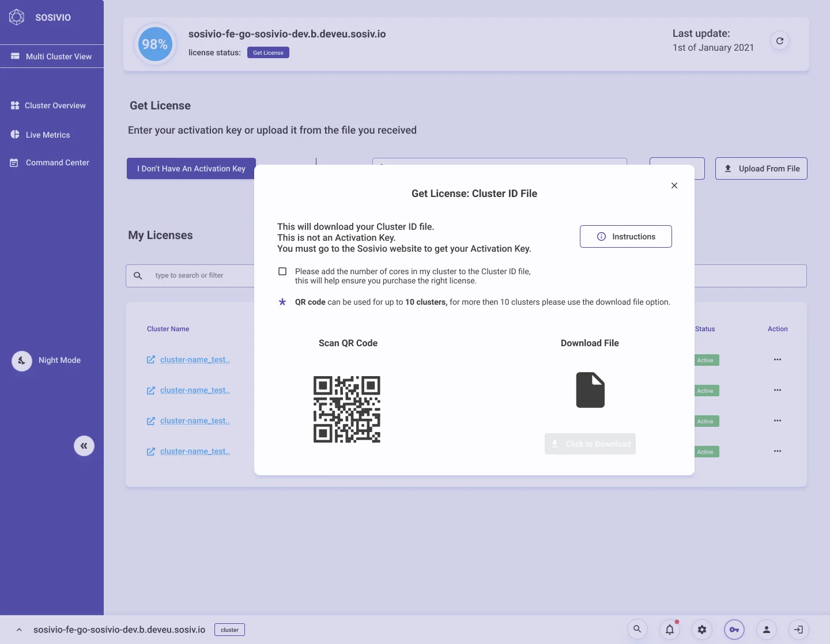Click the cluster tag in bottom bar
Screen dimensions: 830x644
point(229,630)
